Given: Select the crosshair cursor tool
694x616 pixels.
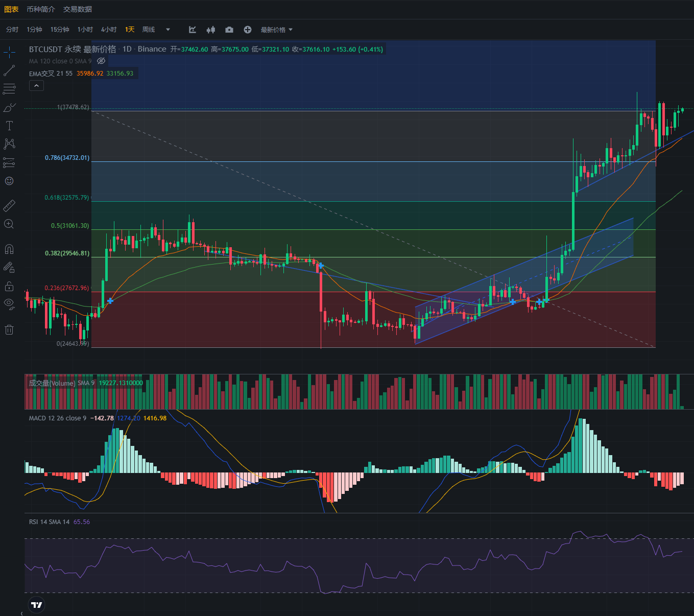Looking at the screenshot, I should pyautogui.click(x=9, y=52).
